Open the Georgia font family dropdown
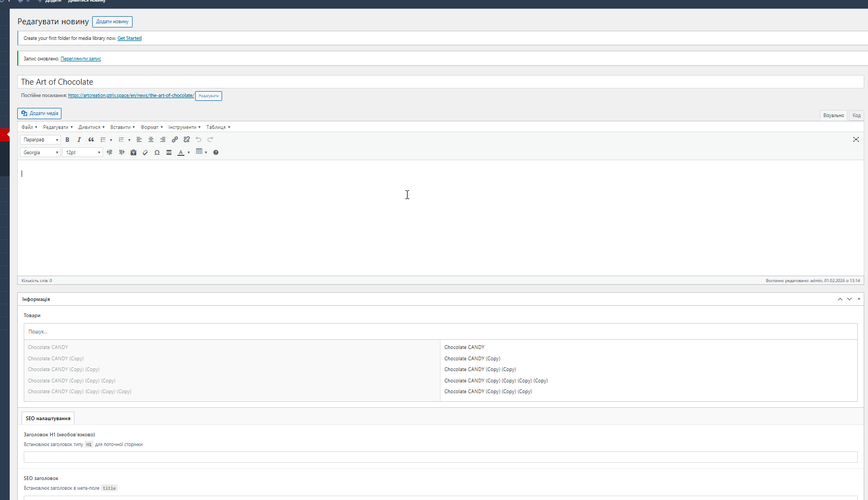This screenshot has height=500, width=868. (40, 153)
